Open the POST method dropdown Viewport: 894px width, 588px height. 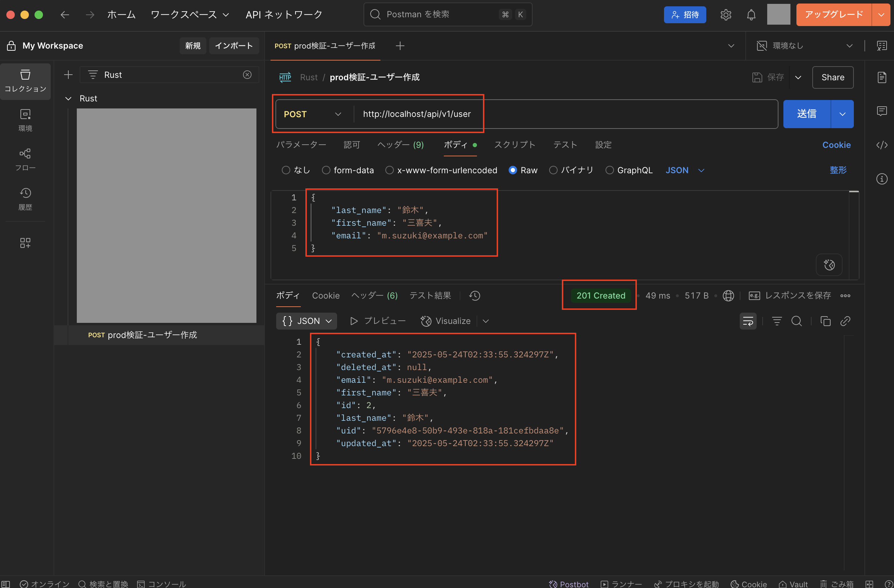313,114
